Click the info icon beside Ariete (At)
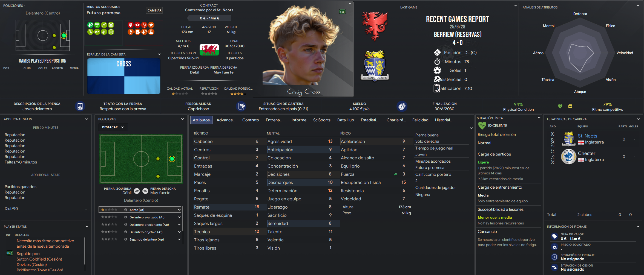Image resolution: width=644 pixels, height=275 pixels. [x=126, y=210]
